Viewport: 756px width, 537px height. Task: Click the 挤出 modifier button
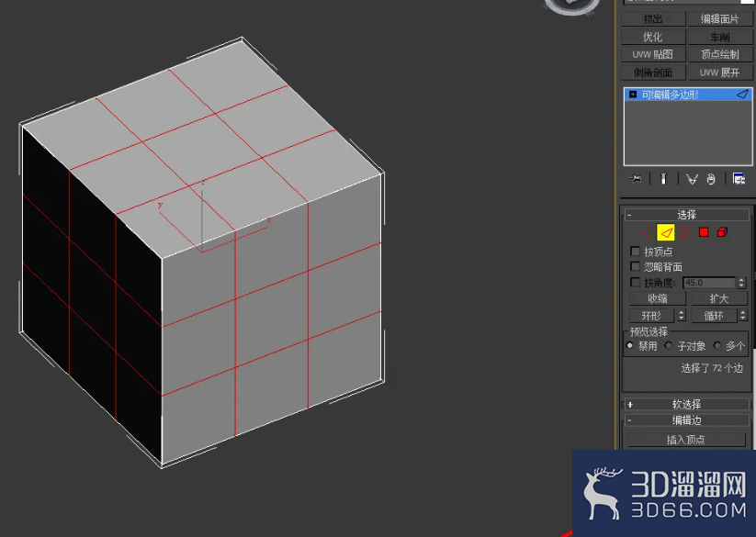(653, 18)
